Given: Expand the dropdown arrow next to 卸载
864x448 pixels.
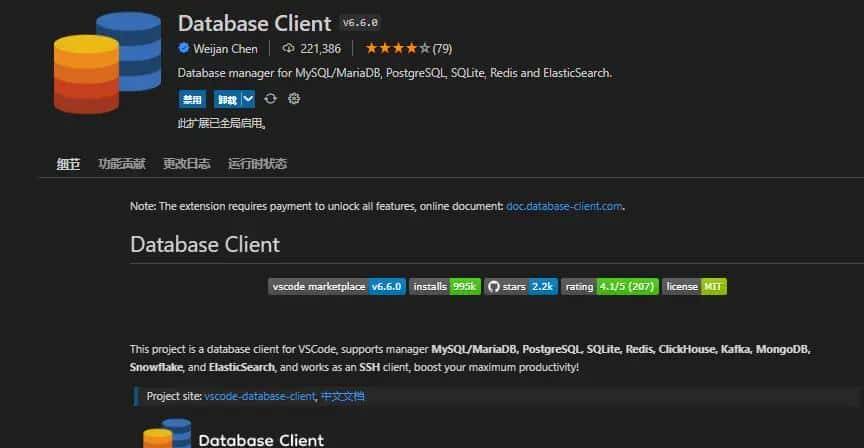Looking at the screenshot, I should 248,99.
